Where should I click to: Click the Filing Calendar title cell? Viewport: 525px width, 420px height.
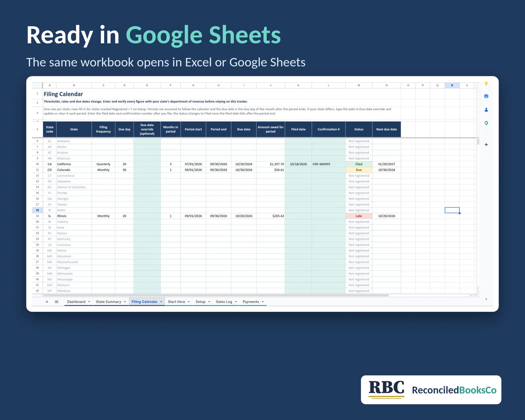pos(63,94)
